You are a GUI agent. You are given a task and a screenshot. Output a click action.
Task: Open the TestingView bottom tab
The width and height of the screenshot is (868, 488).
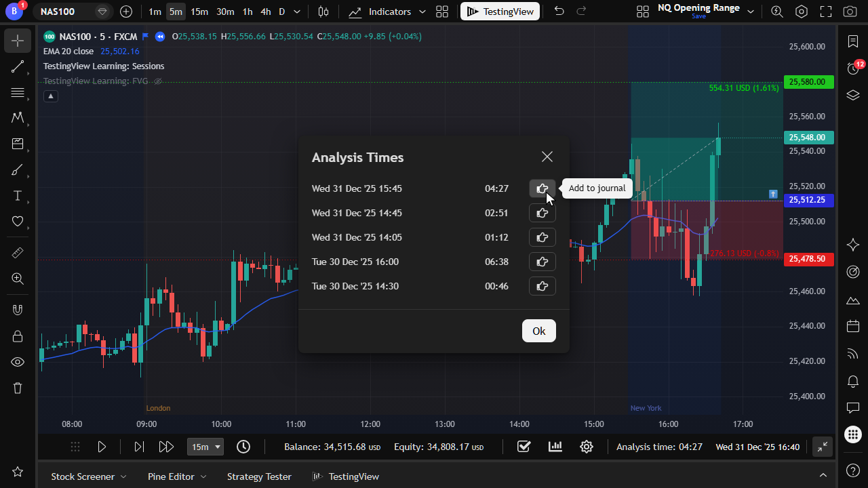coord(345,476)
